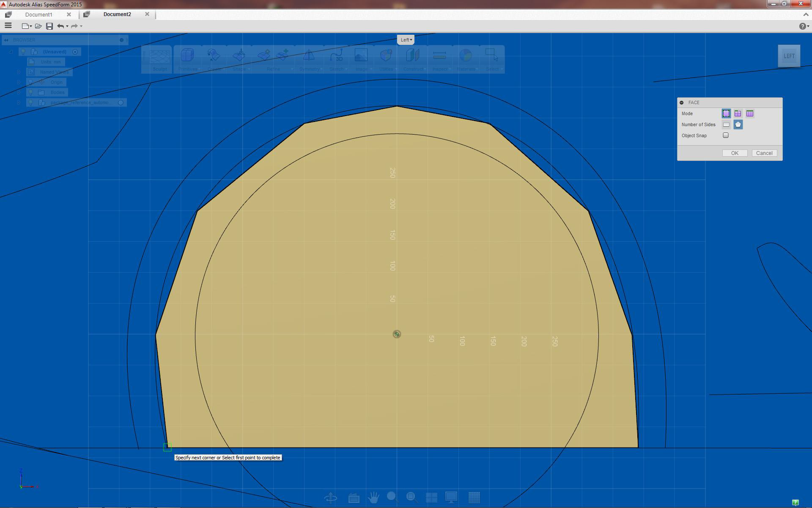
Task: Choose the second Face mode option
Action: 738,113
